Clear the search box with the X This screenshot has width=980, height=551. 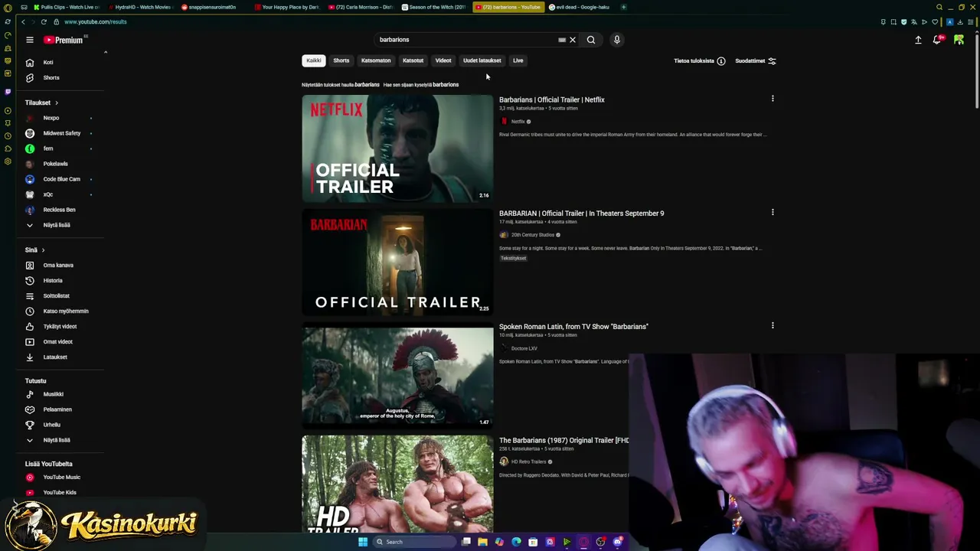(573, 40)
